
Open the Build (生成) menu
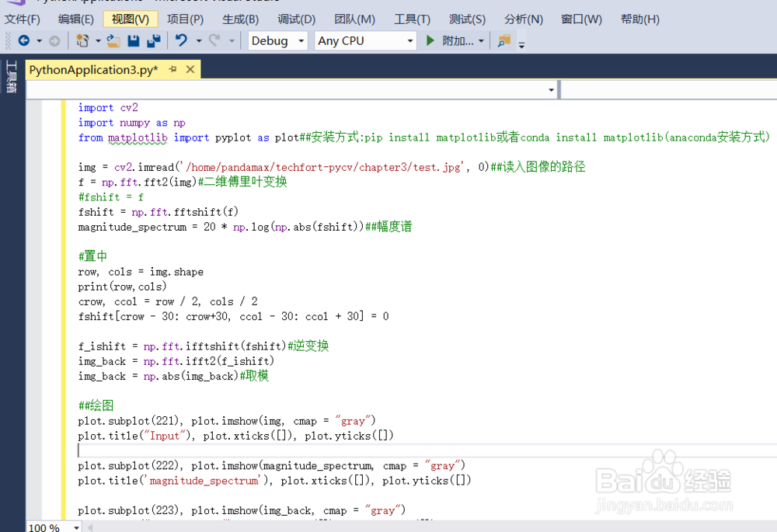240,19
